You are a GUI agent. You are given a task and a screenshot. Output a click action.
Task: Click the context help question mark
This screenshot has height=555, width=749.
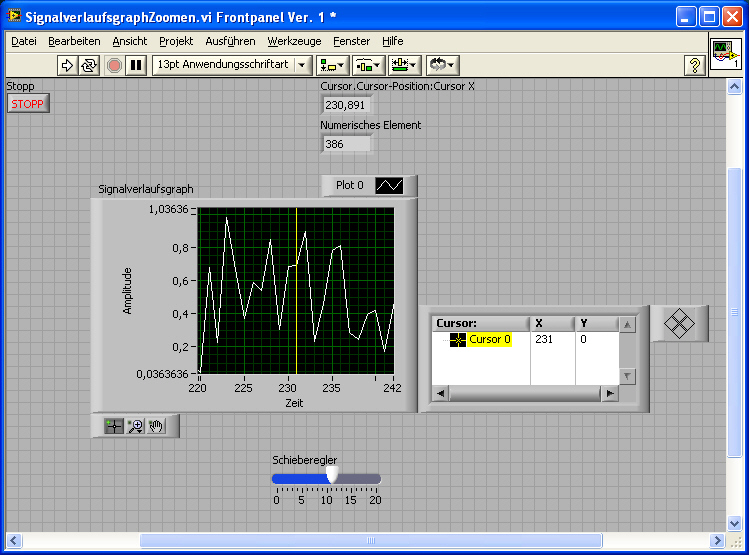tap(694, 65)
